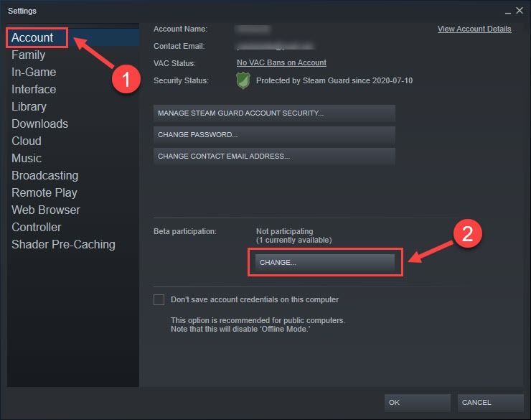Viewport: 531px width, 420px height.
Task: Select the Cloud category
Action: pyautogui.click(x=27, y=141)
